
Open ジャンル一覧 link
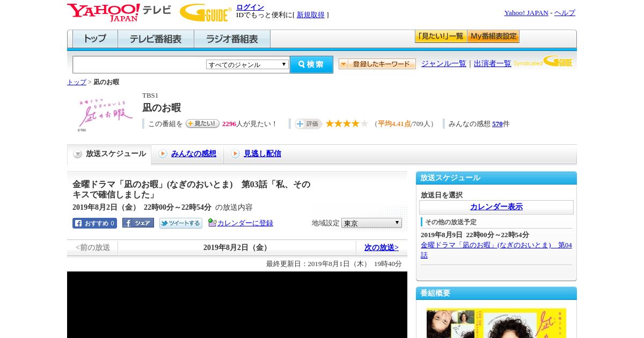(444, 63)
